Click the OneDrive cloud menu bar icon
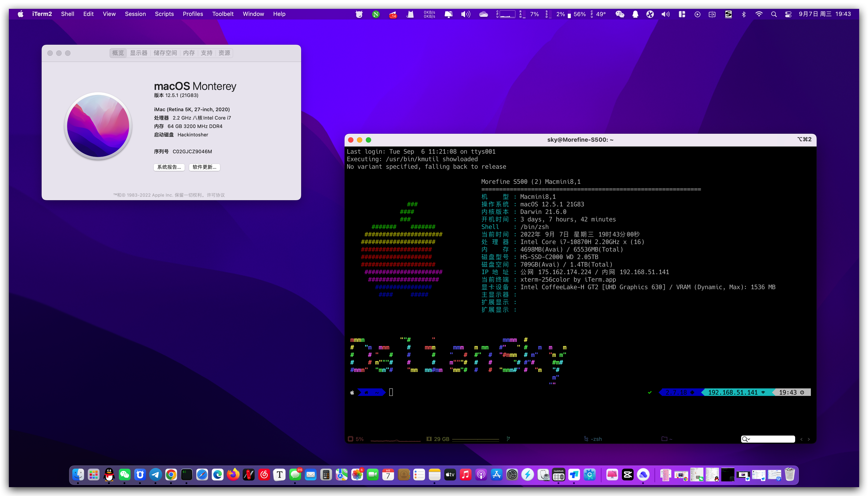Image resolution: width=868 pixels, height=496 pixels. pos(483,14)
